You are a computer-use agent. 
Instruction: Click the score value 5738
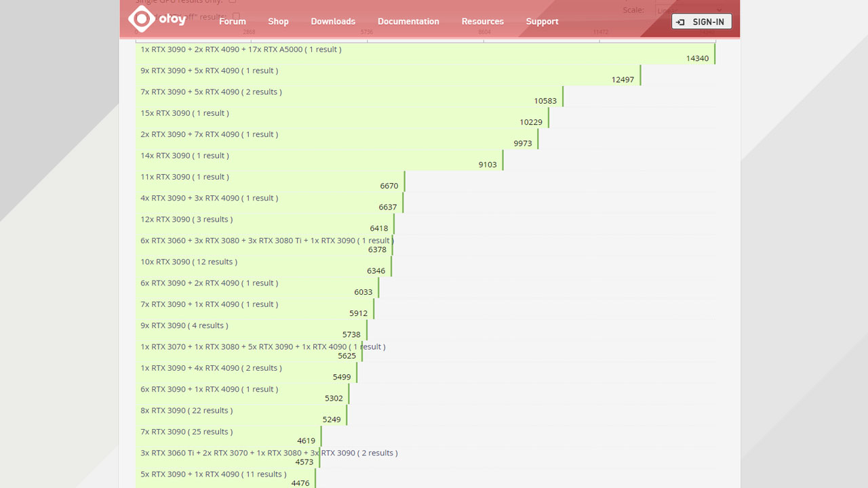[351, 334]
